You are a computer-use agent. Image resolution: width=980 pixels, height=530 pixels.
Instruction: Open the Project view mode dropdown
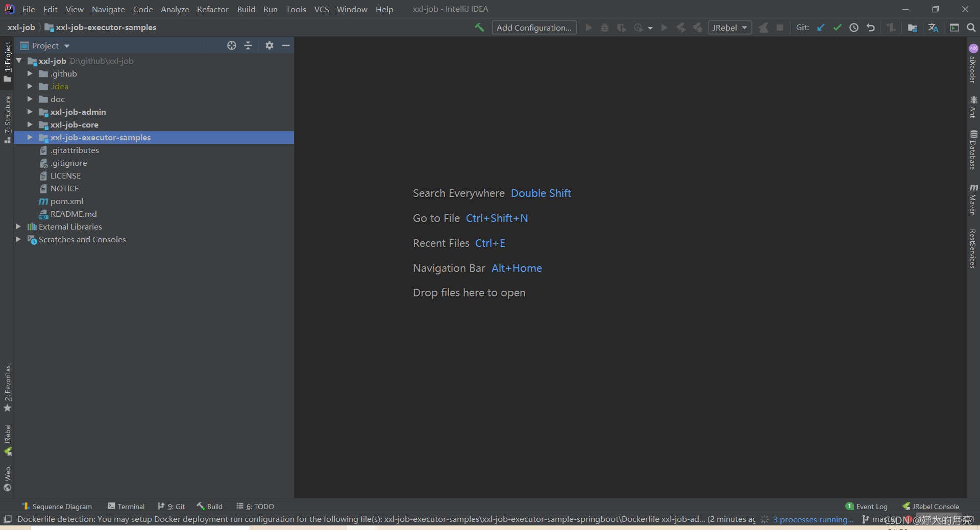[51, 45]
